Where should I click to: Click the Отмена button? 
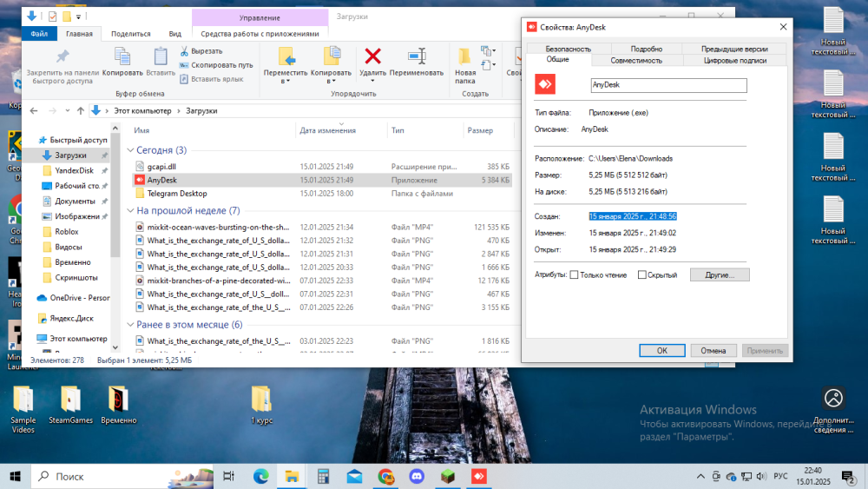[x=713, y=351]
